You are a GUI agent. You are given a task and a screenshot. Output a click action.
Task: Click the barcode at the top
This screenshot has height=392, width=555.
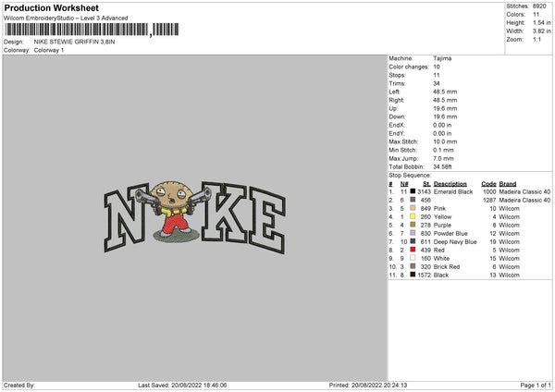pyautogui.click(x=92, y=30)
